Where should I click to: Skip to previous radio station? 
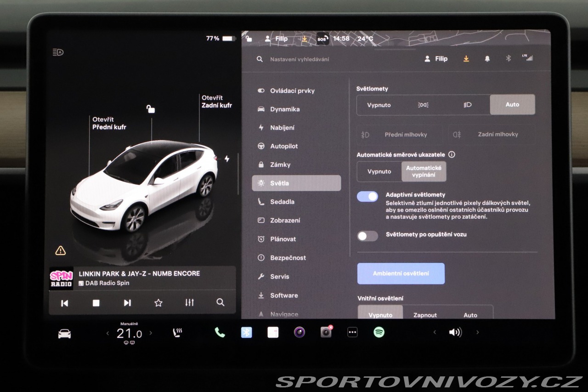coord(65,303)
